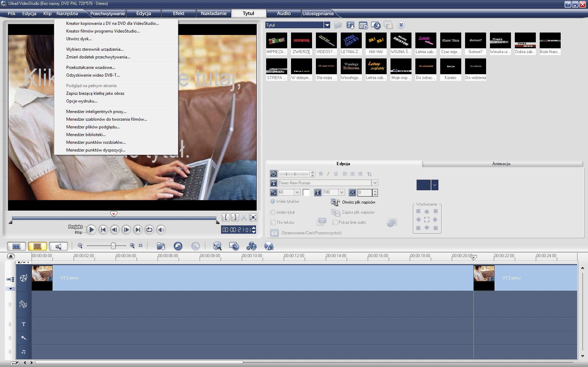Screen dimensions: 588x367
Task: Pick the white font color swatch
Action: tap(306, 192)
